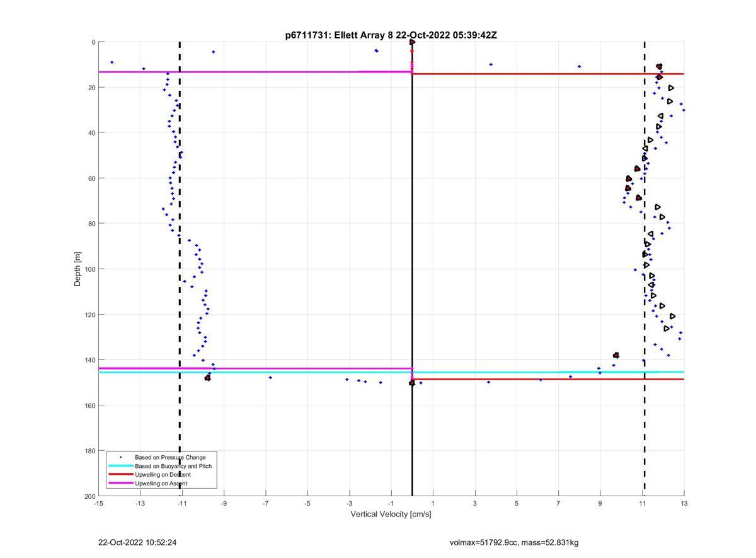Click the red-filled marker at 138 m depth
The width and height of the screenshot is (756, 558).
point(616,356)
